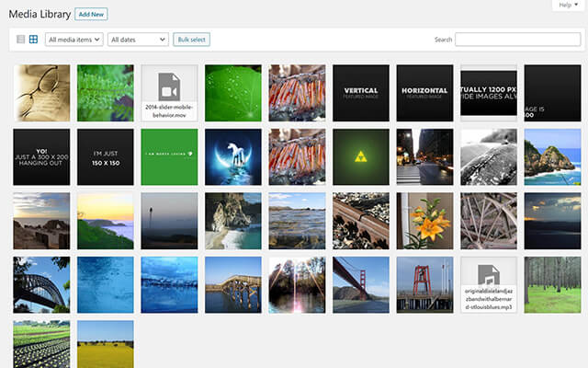Open the 2014-slider-mobile-behavior.mov video file
This screenshot has width=588, height=368.
(169, 93)
